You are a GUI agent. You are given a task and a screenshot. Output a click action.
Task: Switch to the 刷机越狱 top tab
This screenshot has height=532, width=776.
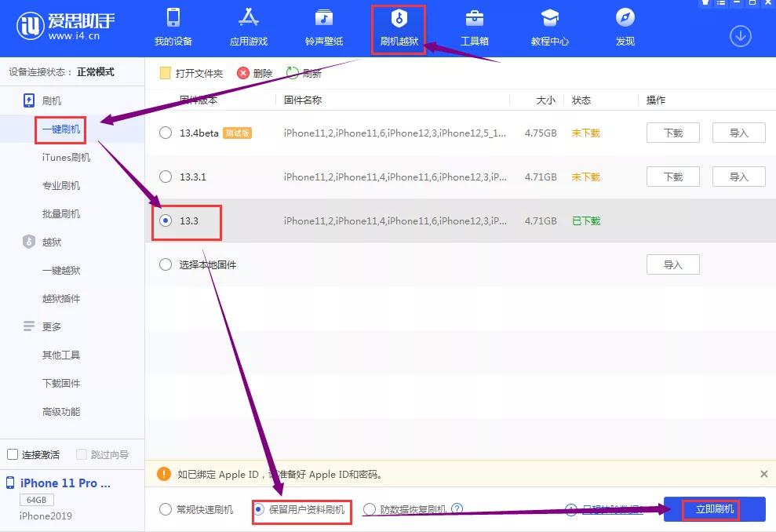pyautogui.click(x=399, y=28)
